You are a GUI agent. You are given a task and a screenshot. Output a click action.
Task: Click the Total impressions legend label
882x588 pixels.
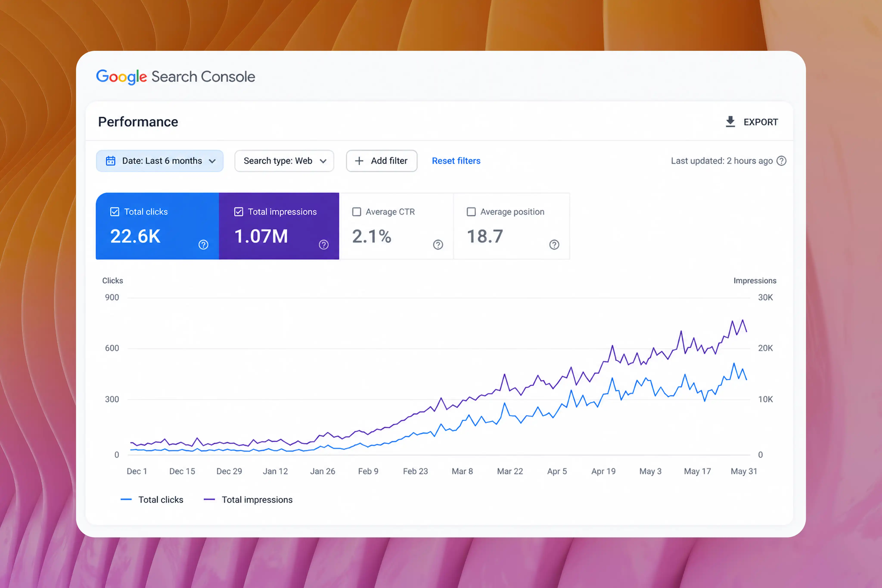[x=257, y=500]
